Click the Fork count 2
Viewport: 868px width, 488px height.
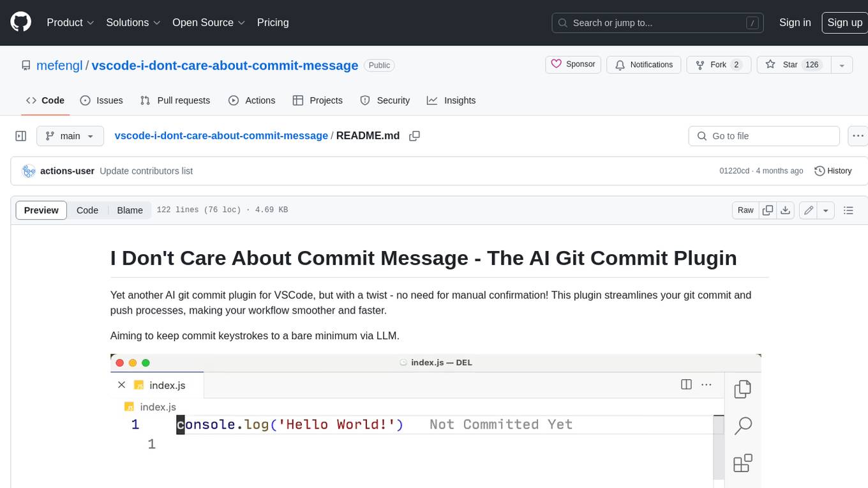click(x=736, y=65)
